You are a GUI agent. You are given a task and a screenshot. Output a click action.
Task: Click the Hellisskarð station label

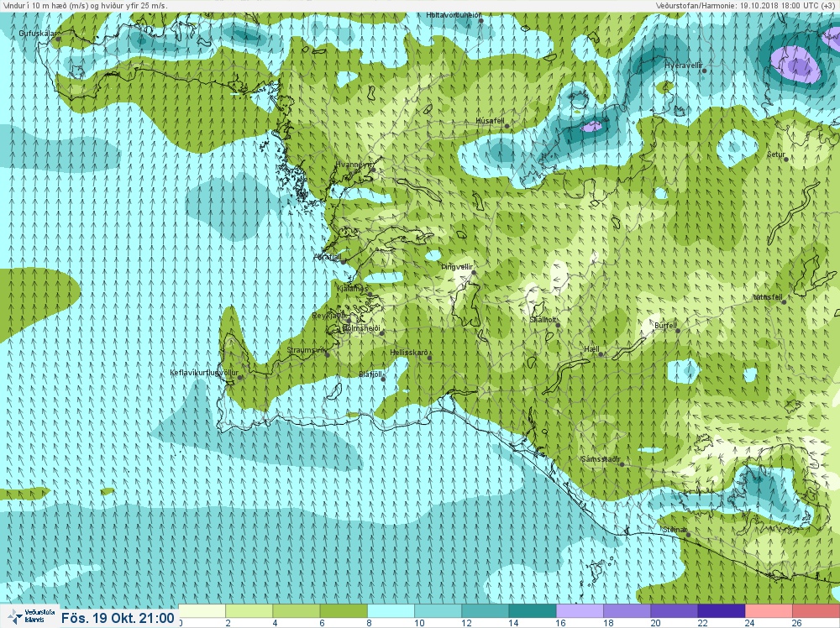tap(409, 353)
